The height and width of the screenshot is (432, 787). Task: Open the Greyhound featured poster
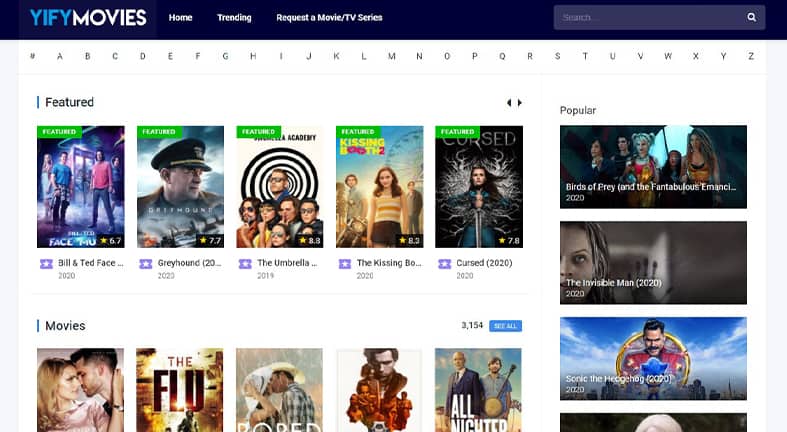click(x=180, y=187)
